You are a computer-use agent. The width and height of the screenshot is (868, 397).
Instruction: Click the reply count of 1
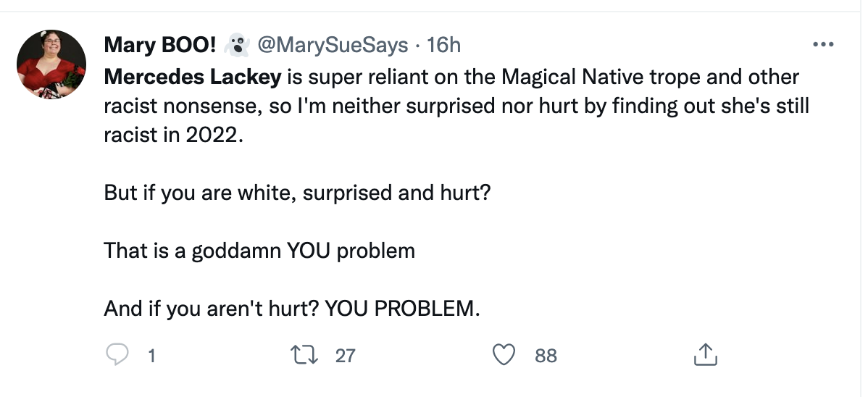(151, 356)
